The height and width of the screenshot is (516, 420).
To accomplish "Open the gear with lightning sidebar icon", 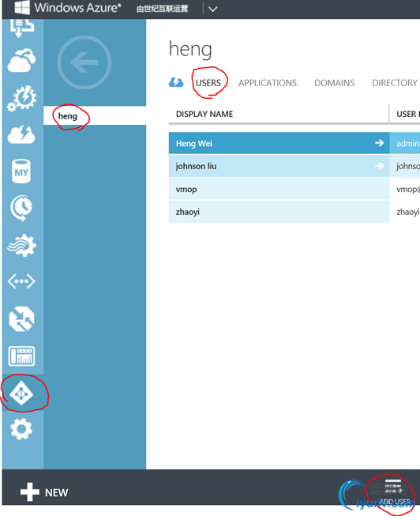I will 21,98.
